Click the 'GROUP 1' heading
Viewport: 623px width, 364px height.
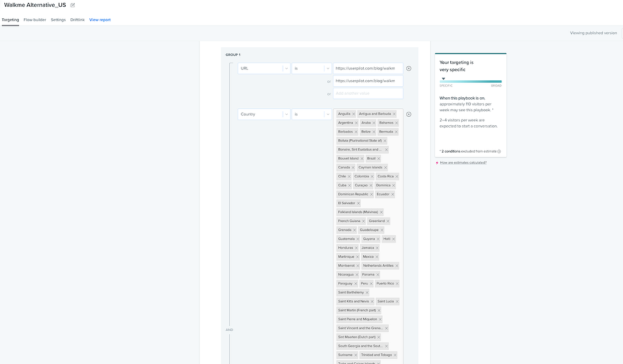click(233, 55)
